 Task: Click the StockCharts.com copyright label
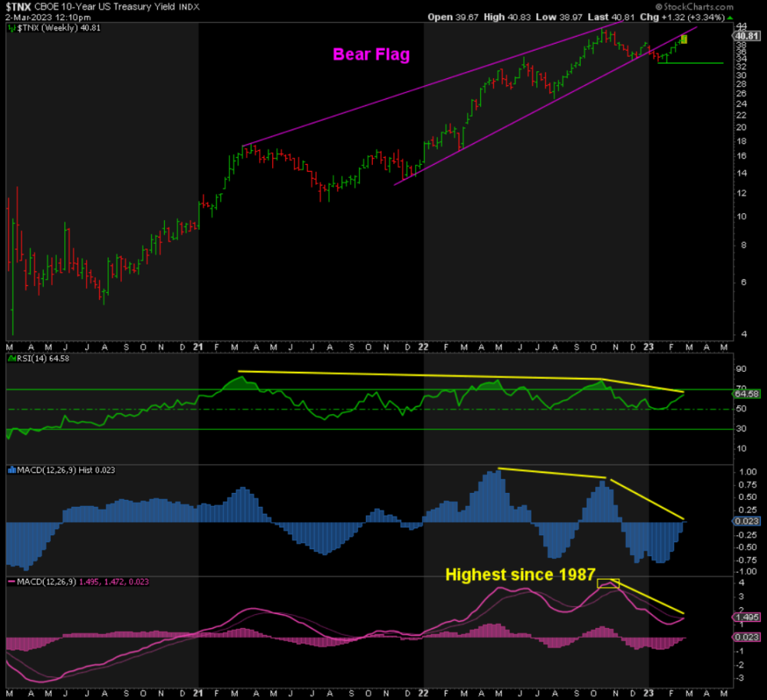pyautogui.click(x=695, y=7)
